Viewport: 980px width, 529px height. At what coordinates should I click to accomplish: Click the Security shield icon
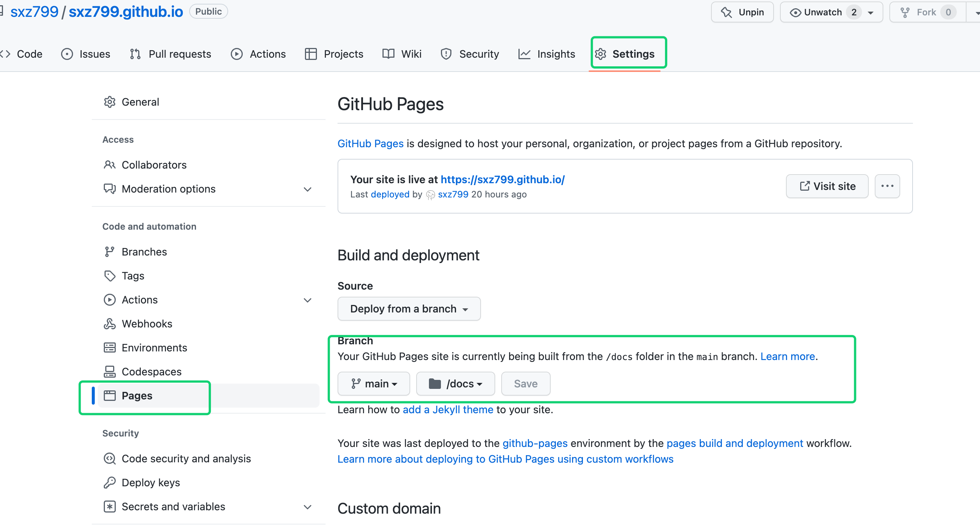(x=446, y=54)
